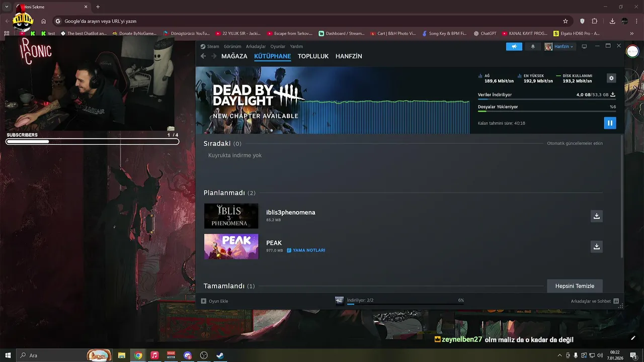This screenshot has height=362, width=644.
Task: Open the Görünüm menu
Action: (232, 46)
